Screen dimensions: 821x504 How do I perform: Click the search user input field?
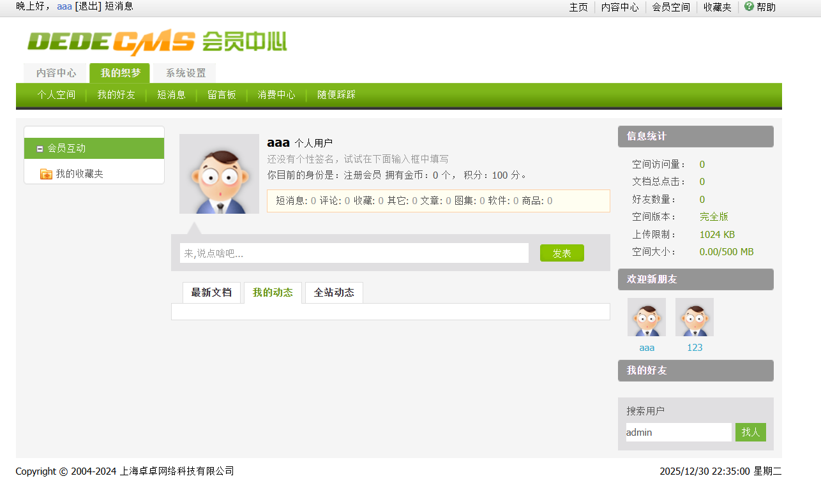(x=678, y=432)
